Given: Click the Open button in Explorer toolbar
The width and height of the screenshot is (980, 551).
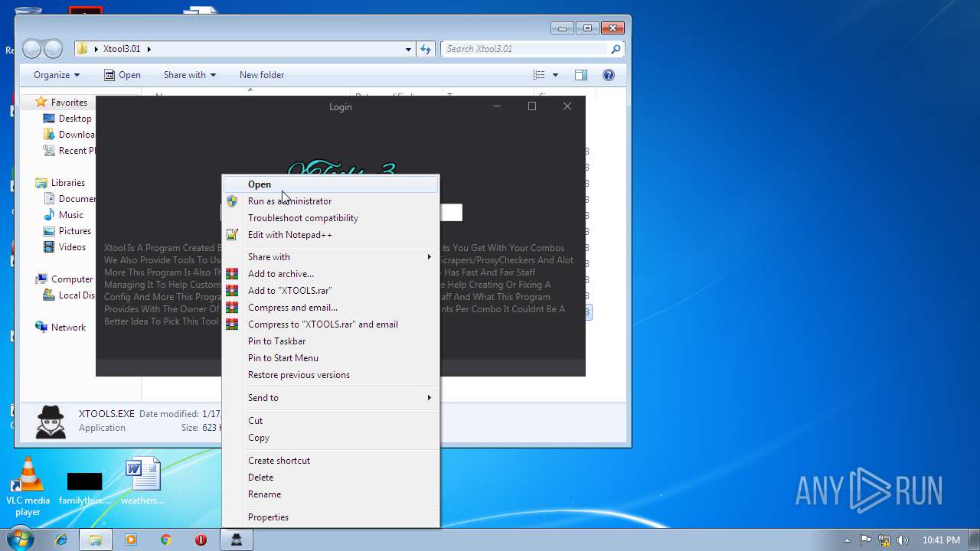Looking at the screenshot, I should click(x=122, y=75).
